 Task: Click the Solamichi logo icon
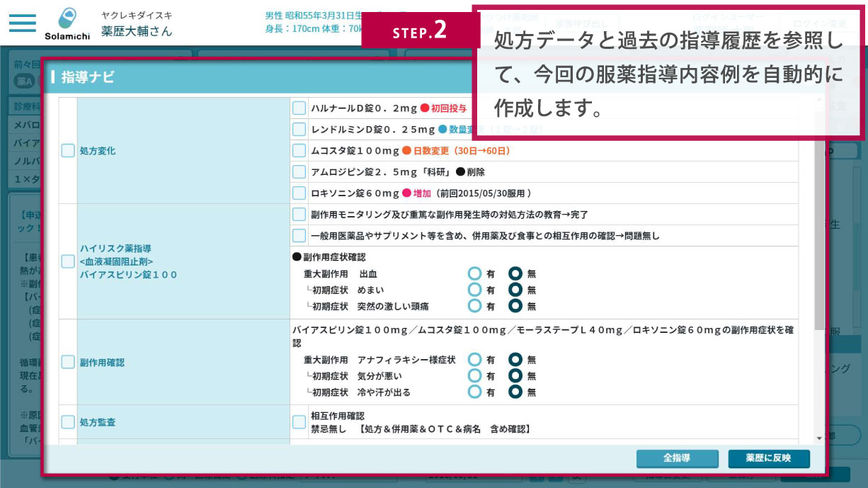pyautogui.click(x=68, y=17)
